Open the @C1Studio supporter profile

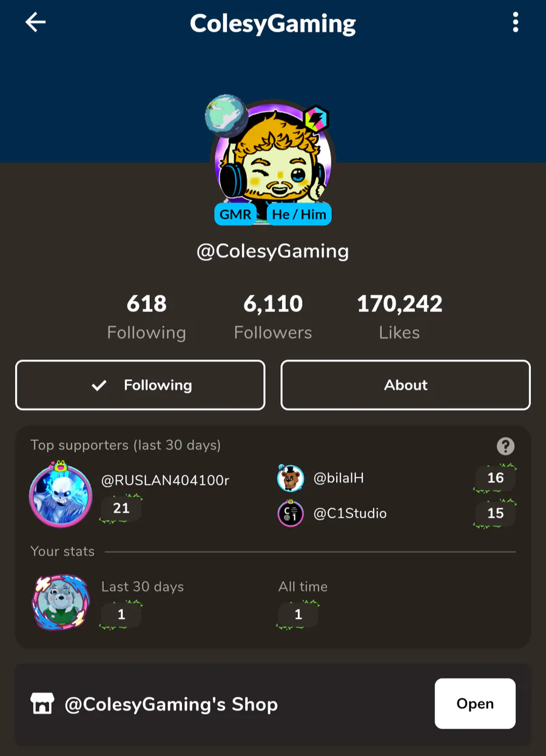pos(350,513)
